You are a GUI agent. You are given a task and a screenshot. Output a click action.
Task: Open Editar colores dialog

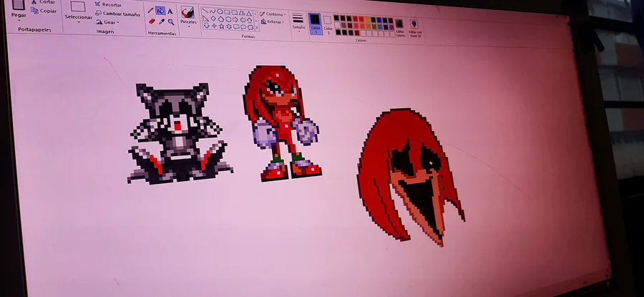[x=399, y=27]
